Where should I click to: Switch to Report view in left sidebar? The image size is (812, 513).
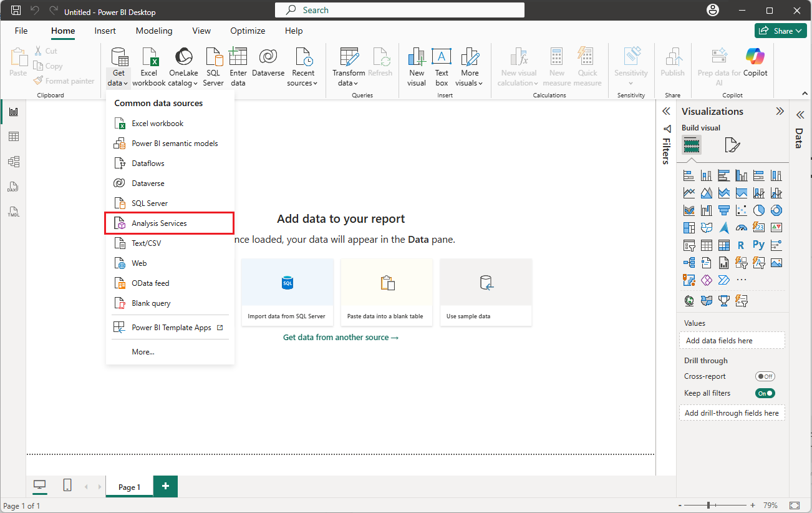13,112
